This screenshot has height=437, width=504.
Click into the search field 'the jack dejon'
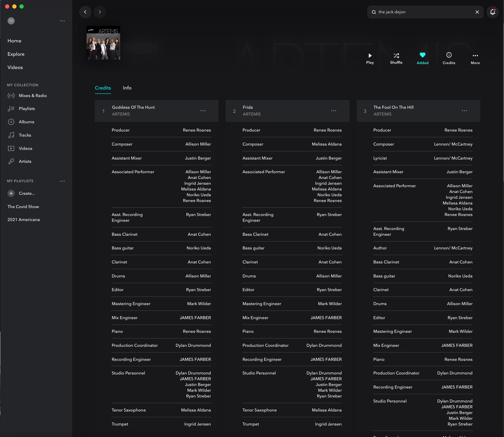point(425,12)
